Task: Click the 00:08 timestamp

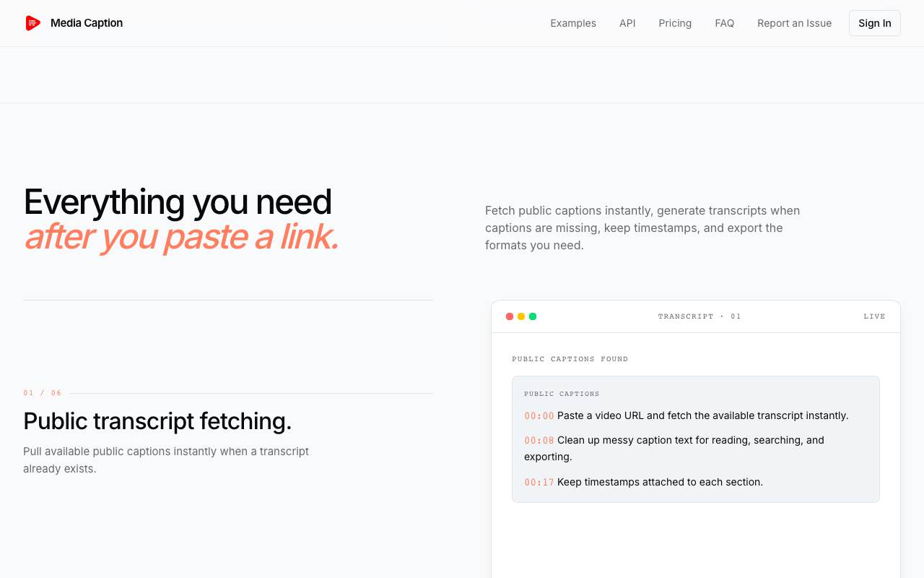Action: click(539, 441)
